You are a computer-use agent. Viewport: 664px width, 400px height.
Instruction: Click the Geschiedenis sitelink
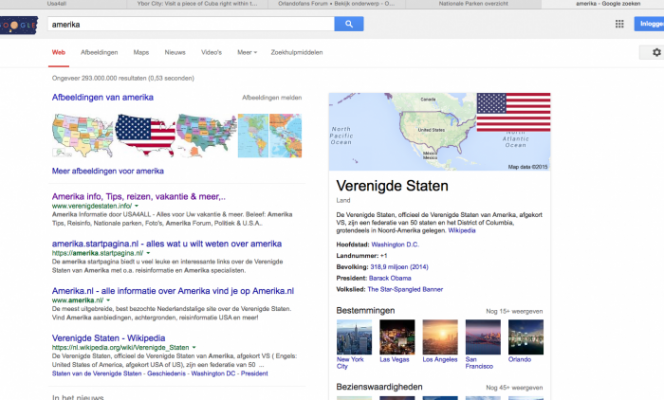pyautogui.click(x=166, y=374)
